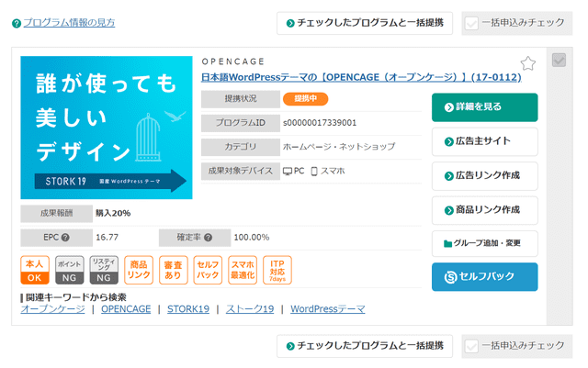The height and width of the screenshot is (368, 588).
Task: Click the EPC help question mark
Action: (65, 237)
